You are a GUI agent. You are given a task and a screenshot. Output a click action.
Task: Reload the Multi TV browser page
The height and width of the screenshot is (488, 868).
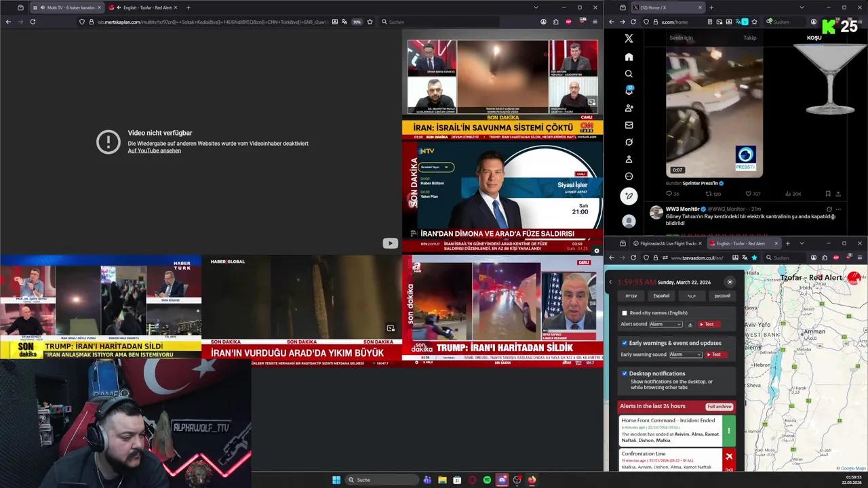click(x=33, y=22)
